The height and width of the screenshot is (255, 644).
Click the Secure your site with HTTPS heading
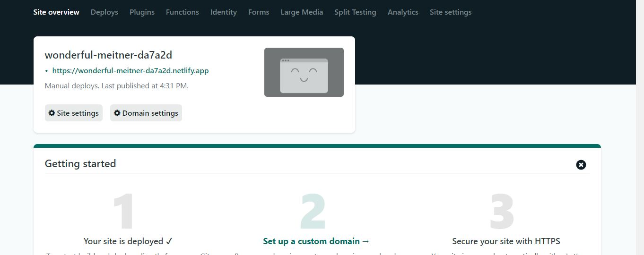click(x=506, y=241)
